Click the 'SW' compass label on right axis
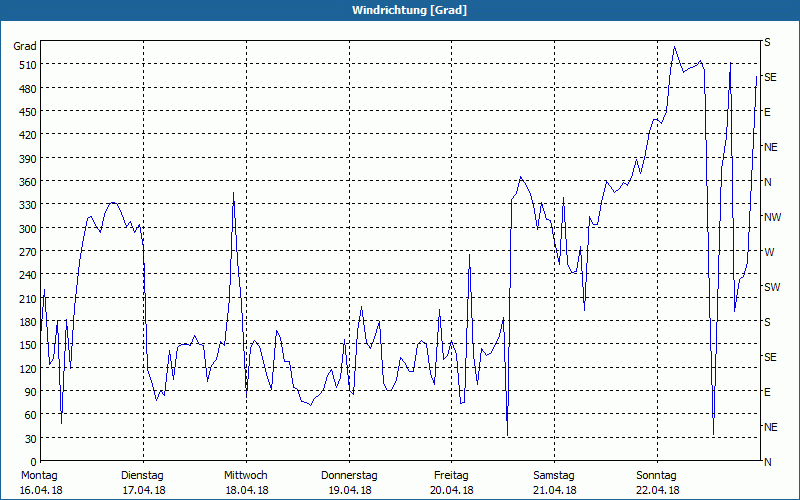This screenshot has width=800, height=500. [772, 287]
